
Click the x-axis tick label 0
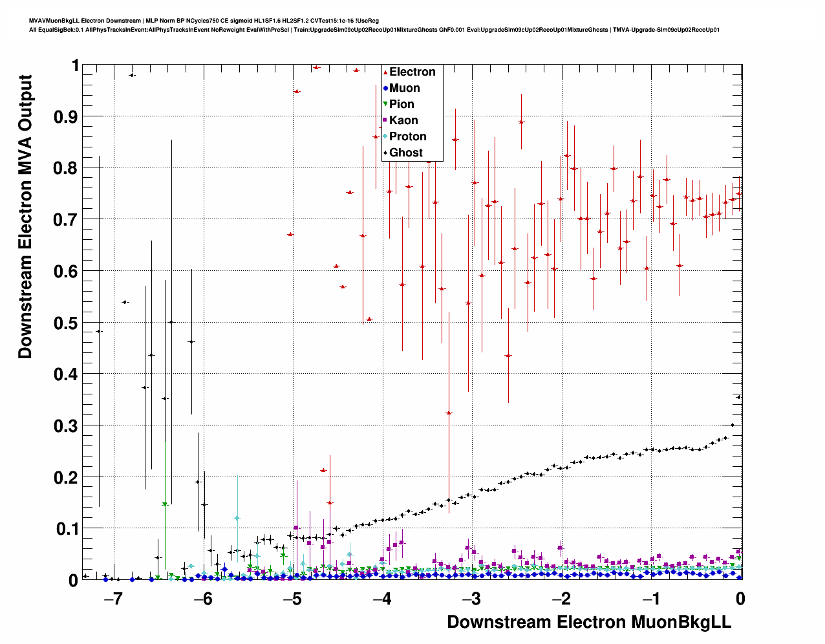tap(740, 599)
